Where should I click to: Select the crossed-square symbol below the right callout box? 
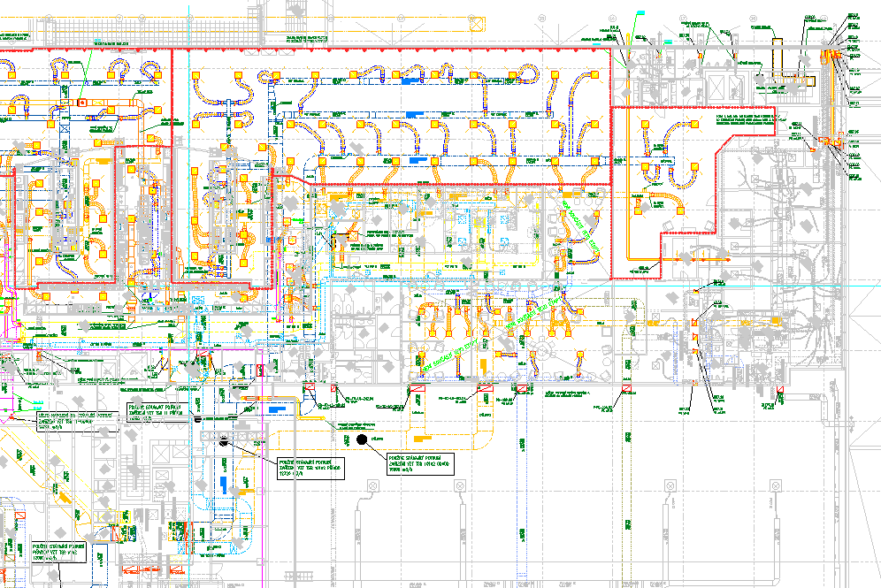tap(460, 487)
